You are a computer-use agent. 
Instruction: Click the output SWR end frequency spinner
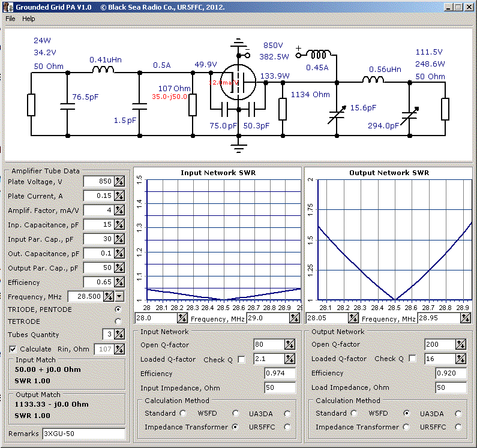[466, 318]
